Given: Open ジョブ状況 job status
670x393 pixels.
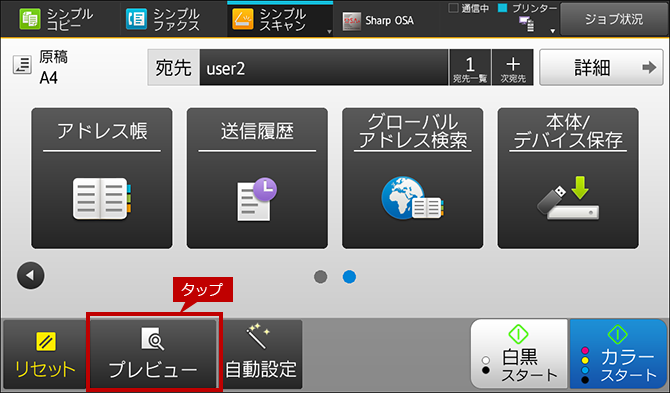Looking at the screenshot, I should click(x=614, y=19).
